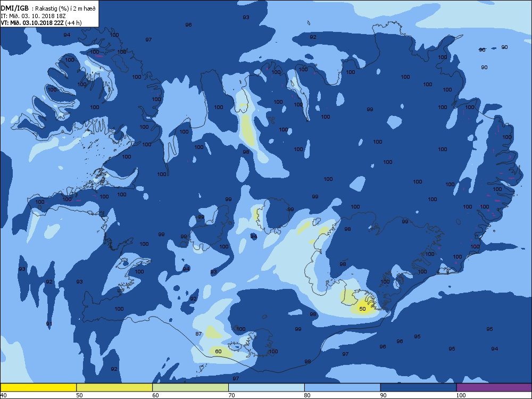The image size is (532, 399).
Task: Click the 'IT: Mið. 03. 10. 2018 18Z' line
Action: click(33, 15)
